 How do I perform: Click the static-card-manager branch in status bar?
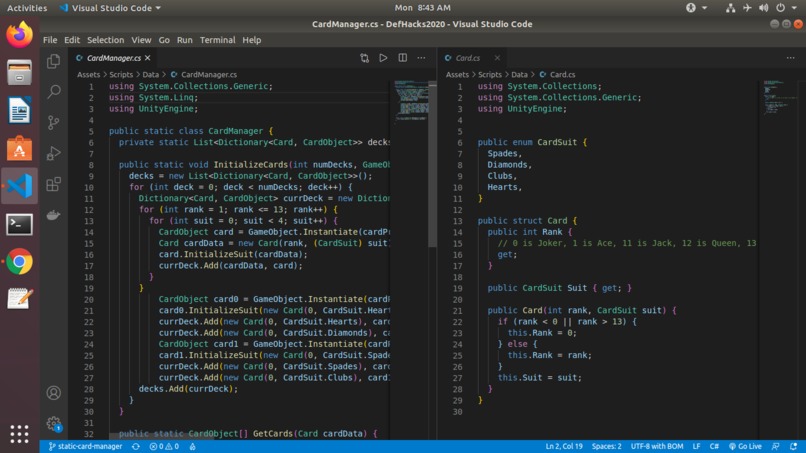point(85,446)
